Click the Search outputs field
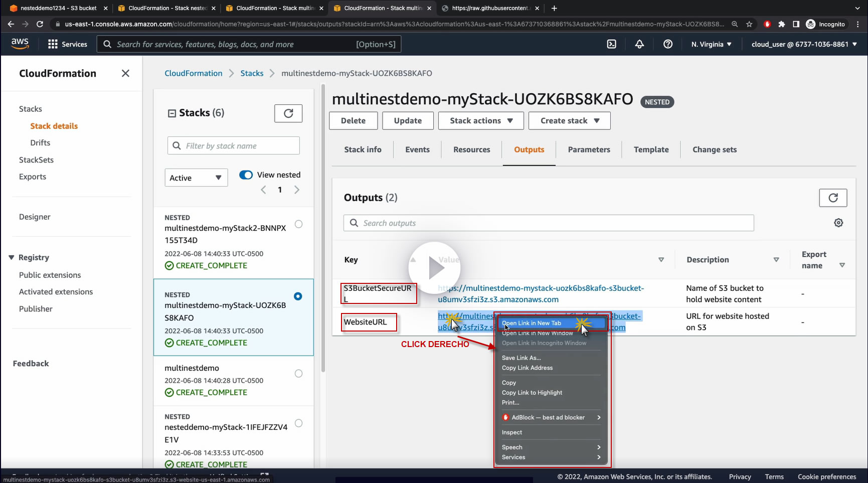This screenshot has height=483, width=868. (549, 223)
